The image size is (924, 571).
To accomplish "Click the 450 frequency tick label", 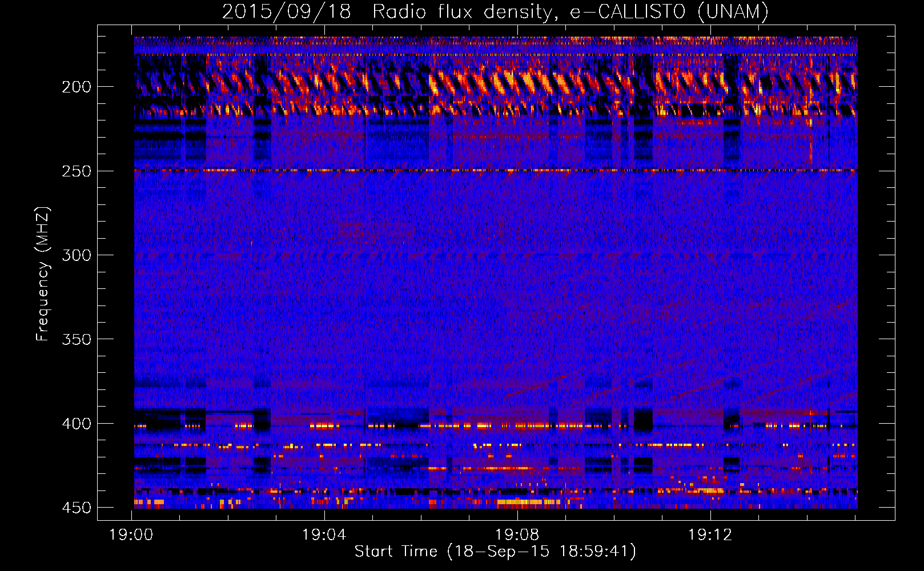I will pos(76,508).
